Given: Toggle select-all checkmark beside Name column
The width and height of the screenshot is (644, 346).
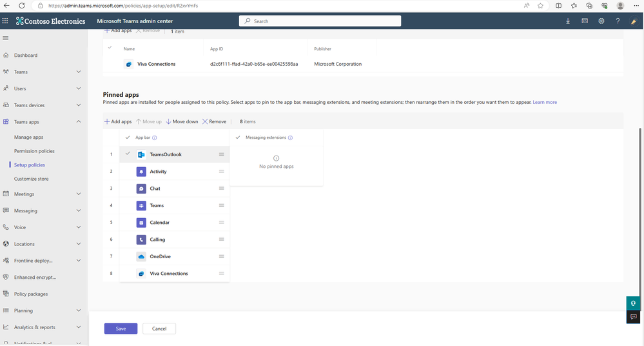Looking at the screenshot, I should click(110, 48).
